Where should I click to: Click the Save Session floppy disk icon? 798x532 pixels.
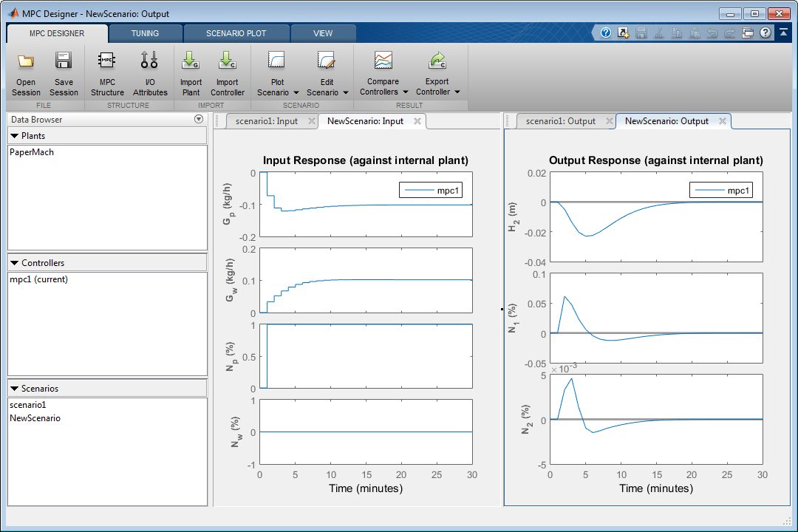click(64, 61)
